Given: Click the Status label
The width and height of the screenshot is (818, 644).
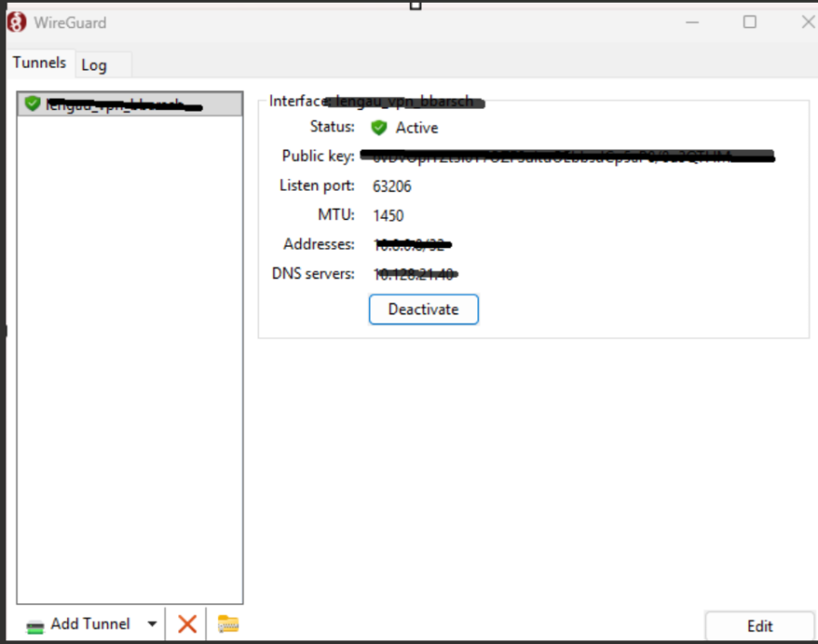Looking at the screenshot, I should click(332, 127).
